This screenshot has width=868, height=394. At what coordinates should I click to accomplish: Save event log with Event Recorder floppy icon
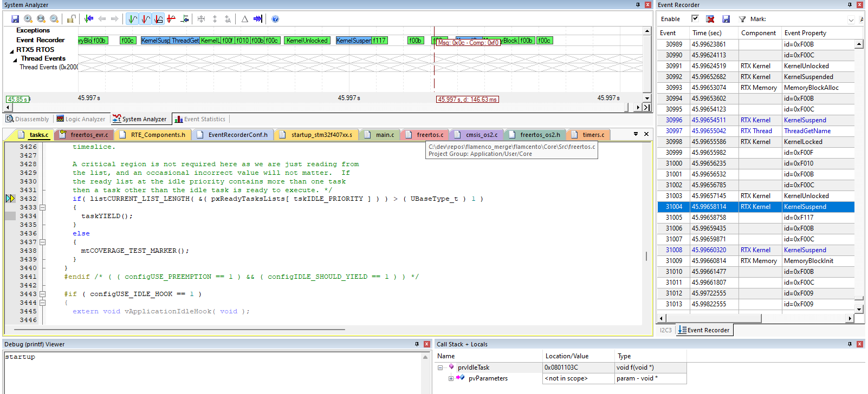click(x=726, y=19)
